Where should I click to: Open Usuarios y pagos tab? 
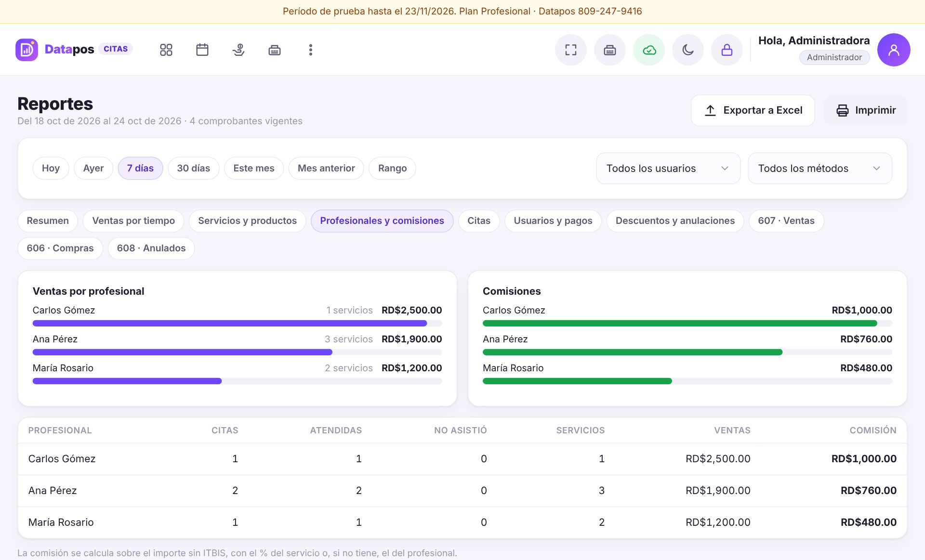pyautogui.click(x=553, y=221)
